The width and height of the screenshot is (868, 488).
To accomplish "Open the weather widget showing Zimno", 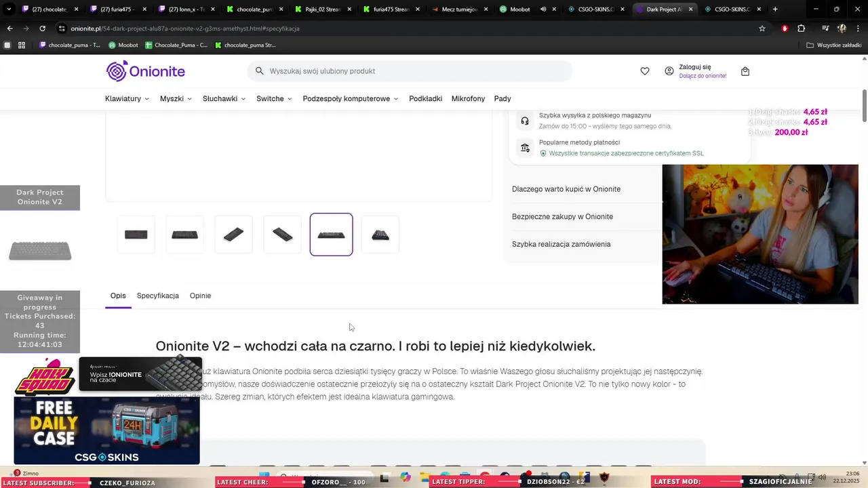I will click(x=27, y=473).
